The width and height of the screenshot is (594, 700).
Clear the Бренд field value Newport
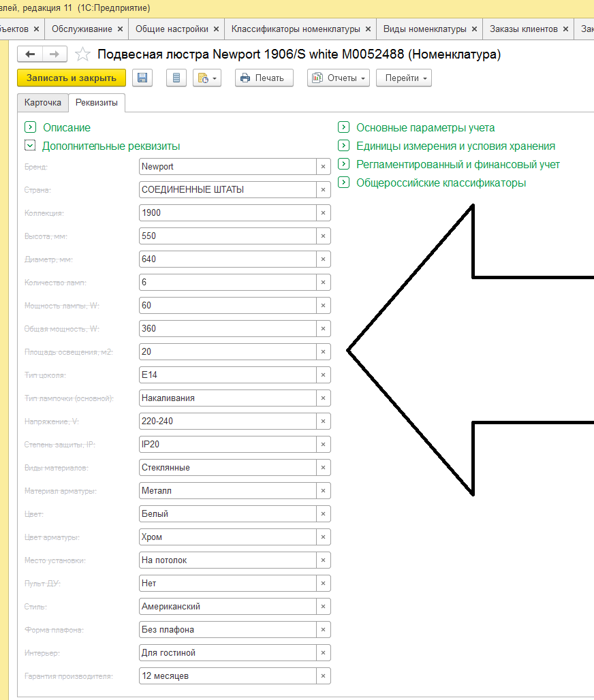tap(323, 167)
